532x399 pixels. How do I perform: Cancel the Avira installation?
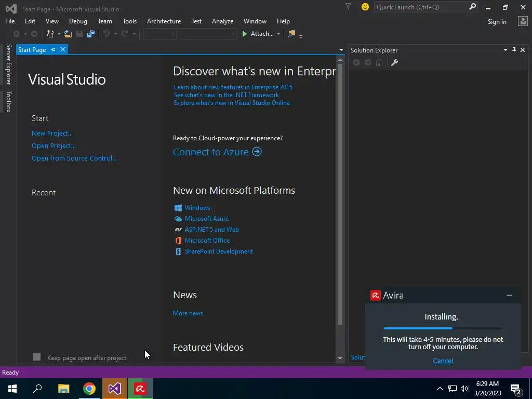(443, 361)
